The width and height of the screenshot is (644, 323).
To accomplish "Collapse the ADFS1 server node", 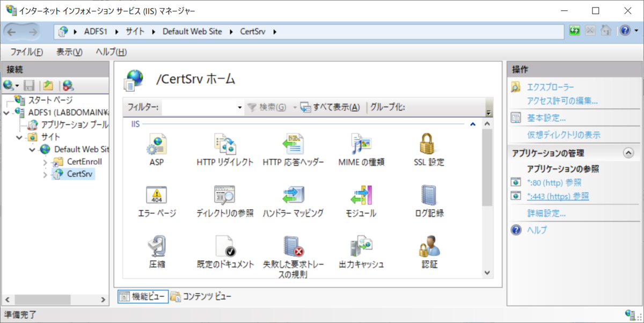I will click(x=6, y=113).
